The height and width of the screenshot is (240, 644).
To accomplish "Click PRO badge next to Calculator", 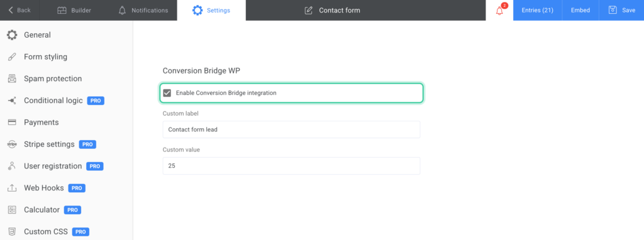I will (x=73, y=210).
